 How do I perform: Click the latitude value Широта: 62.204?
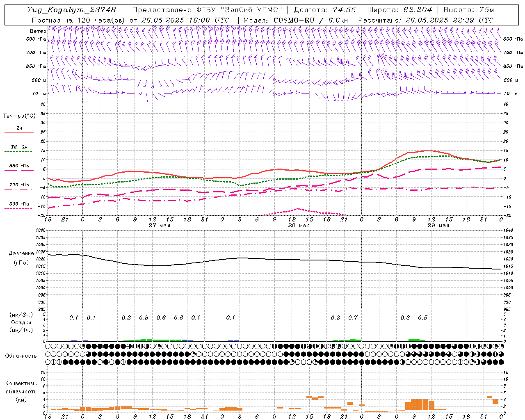399,10
